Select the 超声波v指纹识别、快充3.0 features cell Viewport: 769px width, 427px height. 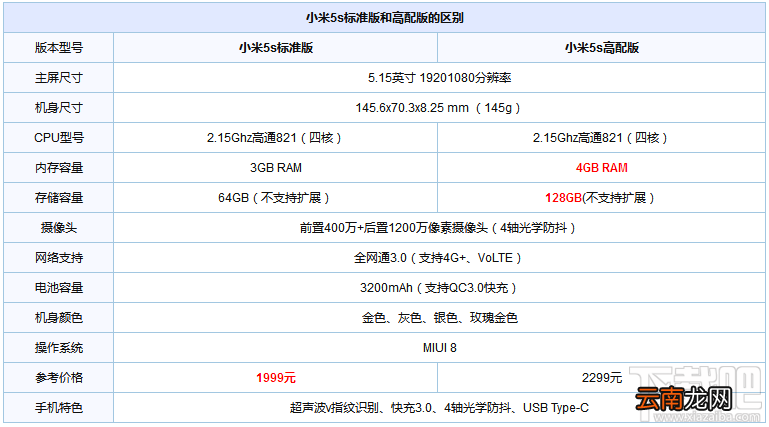[439, 407]
